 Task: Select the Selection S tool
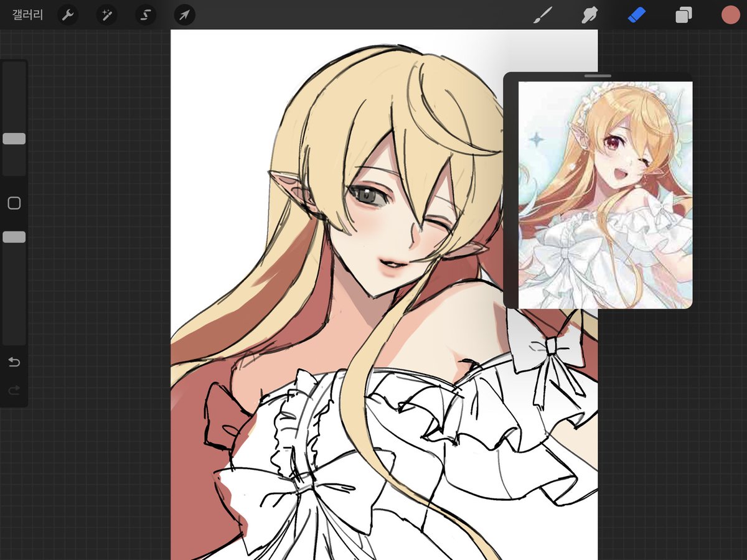(146, 15)
